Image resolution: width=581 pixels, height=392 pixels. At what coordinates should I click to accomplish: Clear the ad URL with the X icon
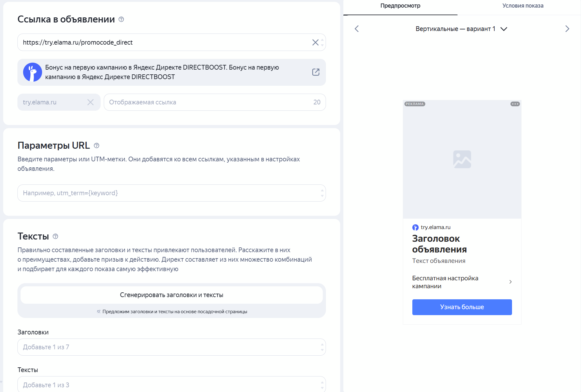pyautogui.click(x=315, y=42)
